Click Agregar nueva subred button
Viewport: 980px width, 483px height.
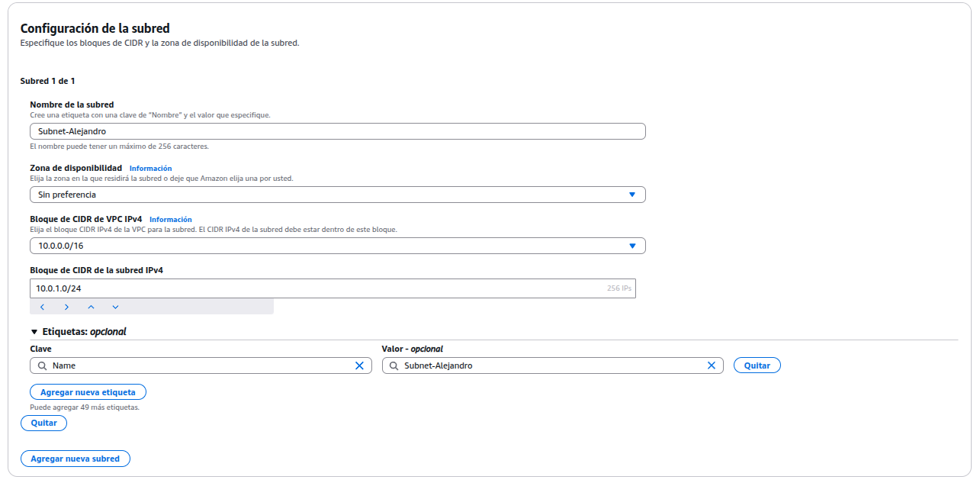pos(75,459)
